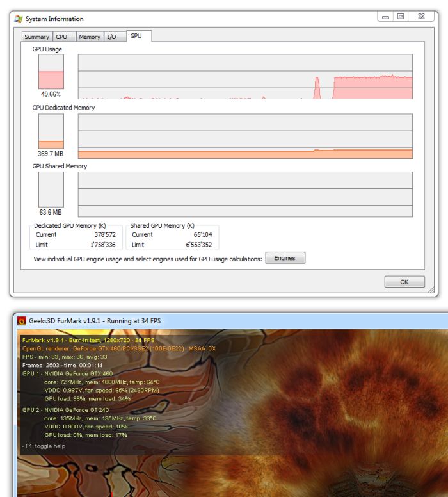
Task: Click GPU 1 GeForce GTX 460 line
Action: 67,373
